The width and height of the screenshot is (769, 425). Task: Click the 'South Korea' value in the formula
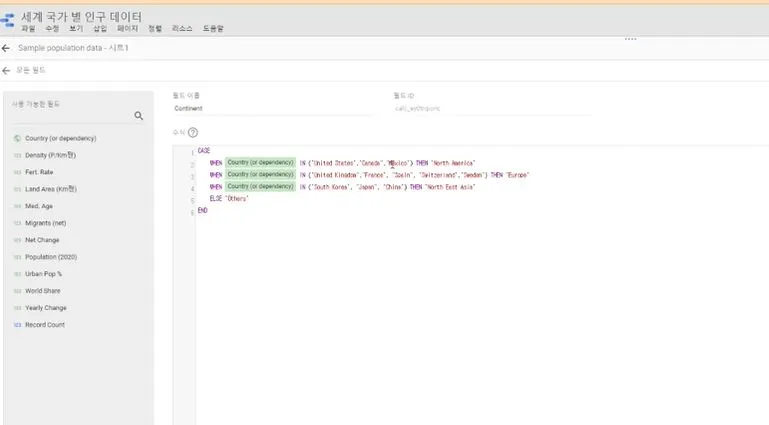pyautogui.click(x=330, y=187)
